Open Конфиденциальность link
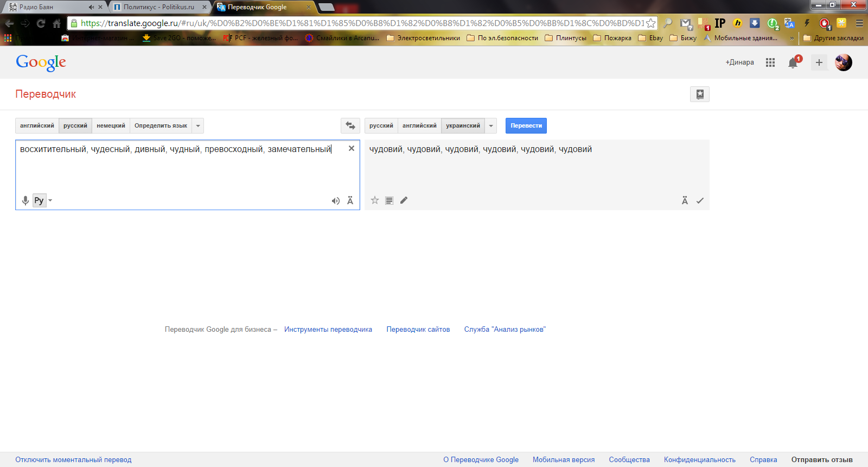This screenshot has height=467, width=868. [x=700, y=460]
